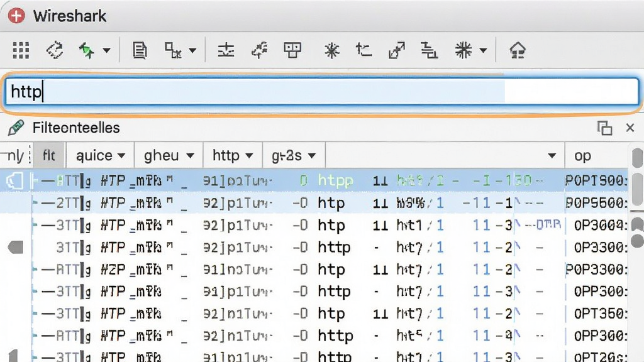The image size is (644, 362).
Task: Click the document page toolbar icon
Action: (x=140, y=50)
